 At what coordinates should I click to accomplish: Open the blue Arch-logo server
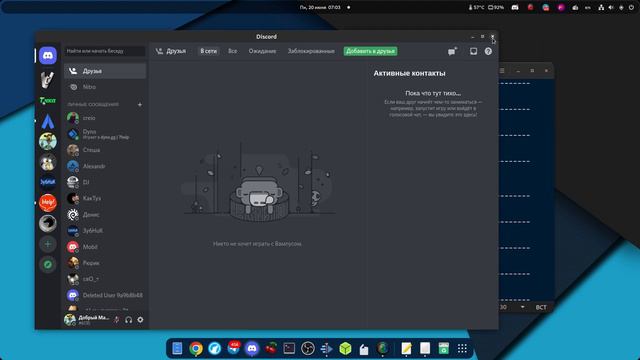pyautogui.click(x=48, y=121)
